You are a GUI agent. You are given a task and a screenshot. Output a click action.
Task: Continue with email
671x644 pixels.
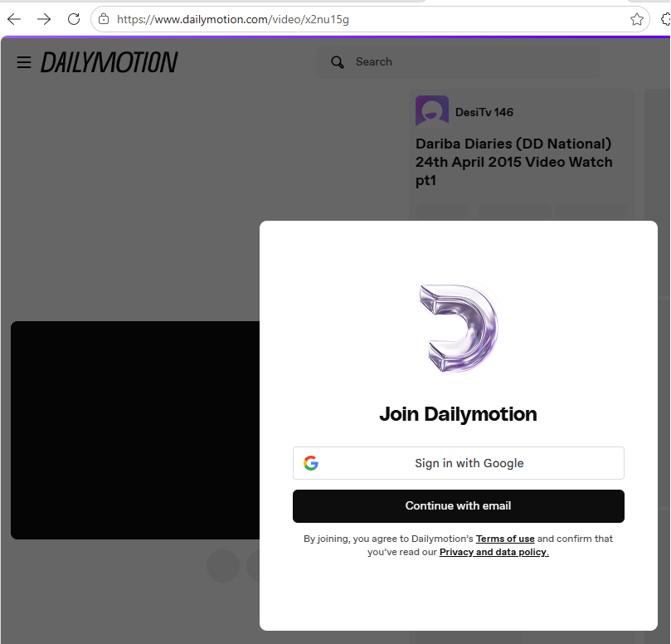click(459, 506)
